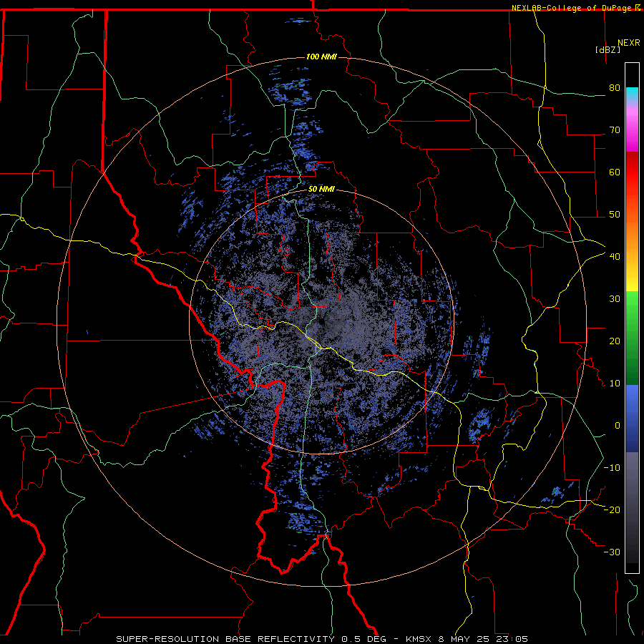Click the 30 value on the dBZ scale
Screen dimensions: 644x644
pyautogui.click(x=615, y=298)
